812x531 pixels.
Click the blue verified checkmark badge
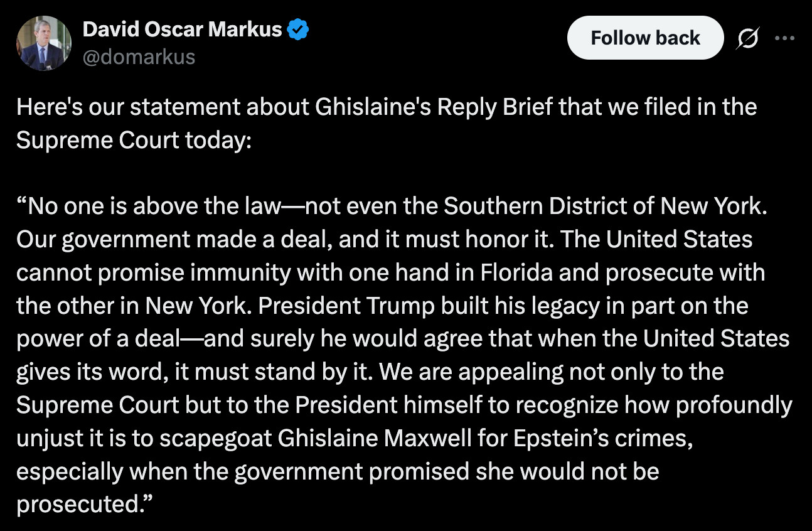298,29
